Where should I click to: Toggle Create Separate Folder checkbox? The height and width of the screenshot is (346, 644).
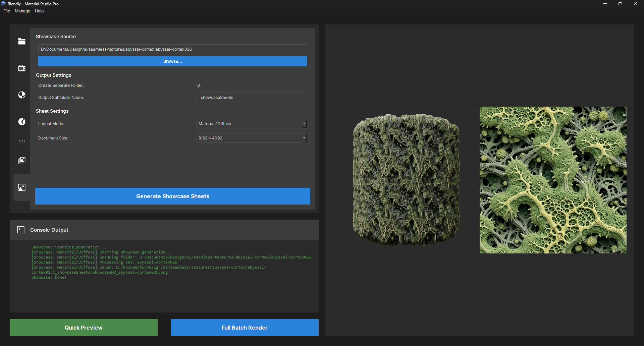199,85
